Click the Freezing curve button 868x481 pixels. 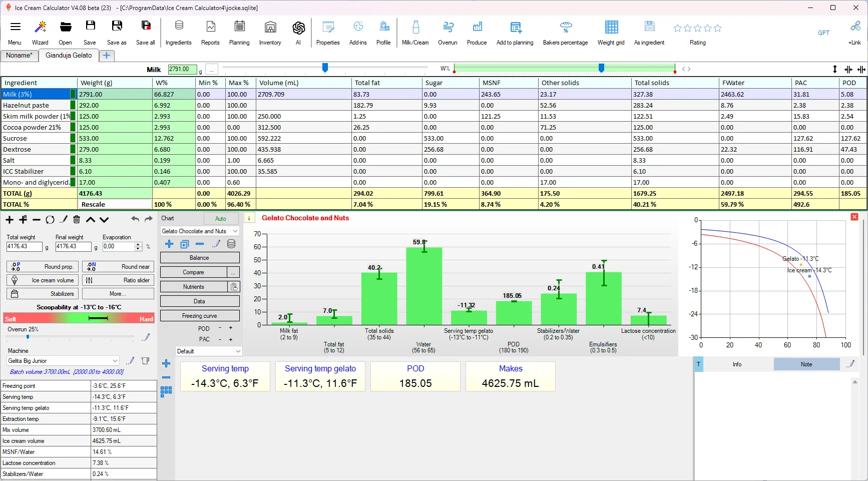pyautogui.click(x=200, y=316)
